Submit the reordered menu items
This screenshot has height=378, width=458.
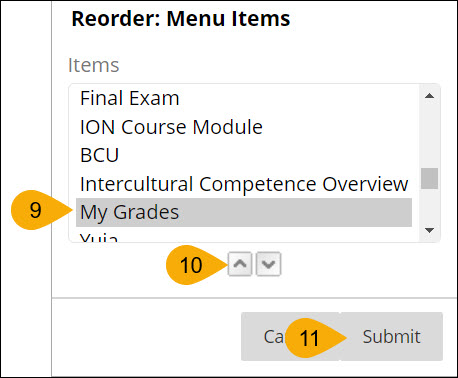391,336
